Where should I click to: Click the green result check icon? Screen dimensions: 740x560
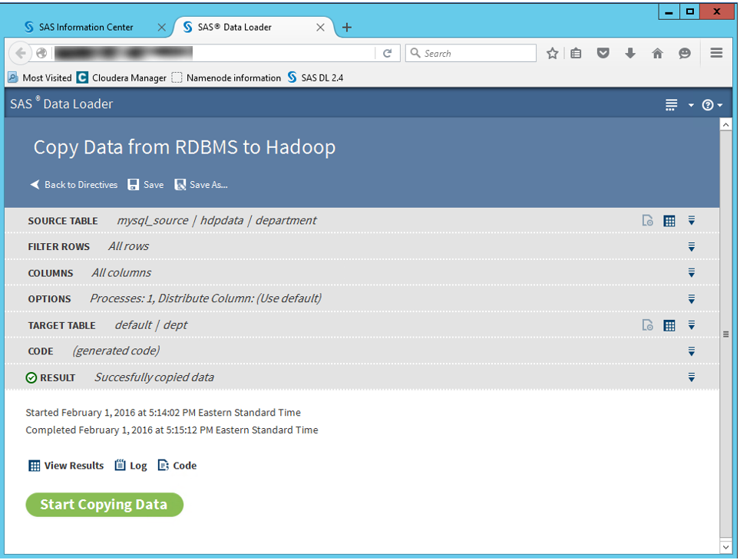click(x=31, y=378)
